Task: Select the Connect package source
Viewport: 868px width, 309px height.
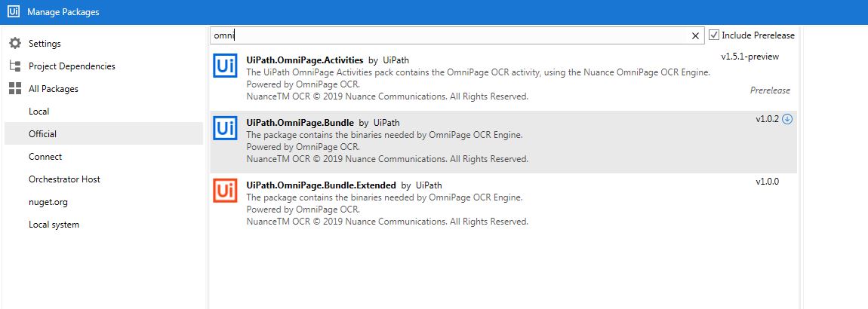Action: (45, 157)
